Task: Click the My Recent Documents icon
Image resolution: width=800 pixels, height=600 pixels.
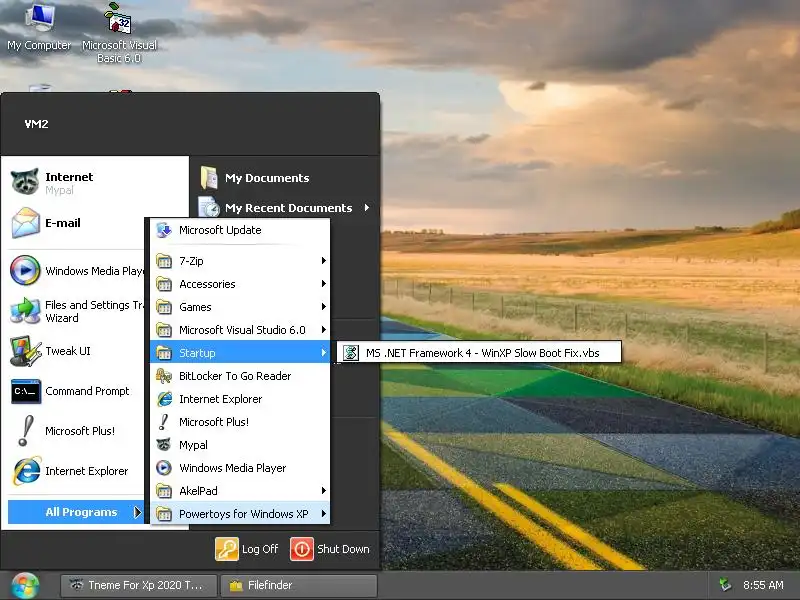Action: click(x=209, y=207)
